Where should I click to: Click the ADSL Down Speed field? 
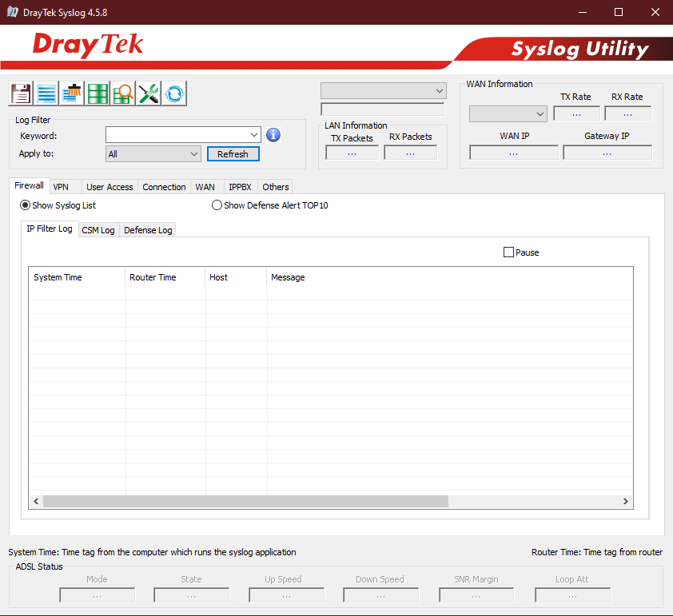click(x=380, y=595)
